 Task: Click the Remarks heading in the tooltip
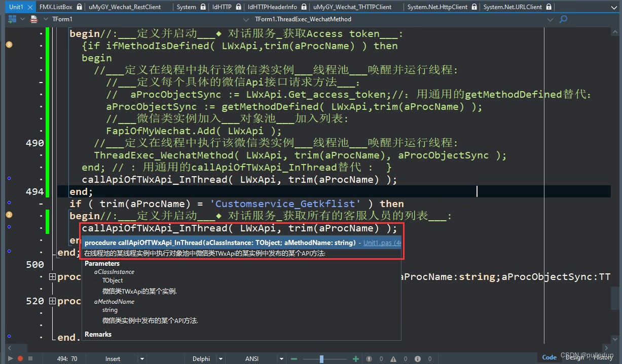pyautogui.click(x=98, y=334)
